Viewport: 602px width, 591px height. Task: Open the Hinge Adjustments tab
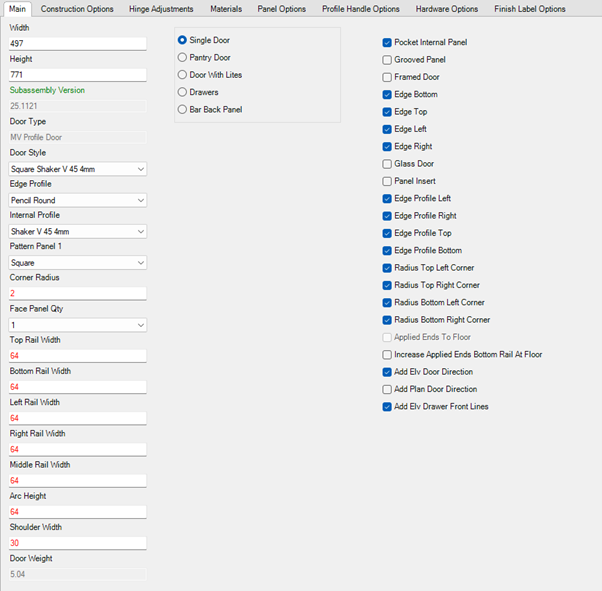click(161, 9)
